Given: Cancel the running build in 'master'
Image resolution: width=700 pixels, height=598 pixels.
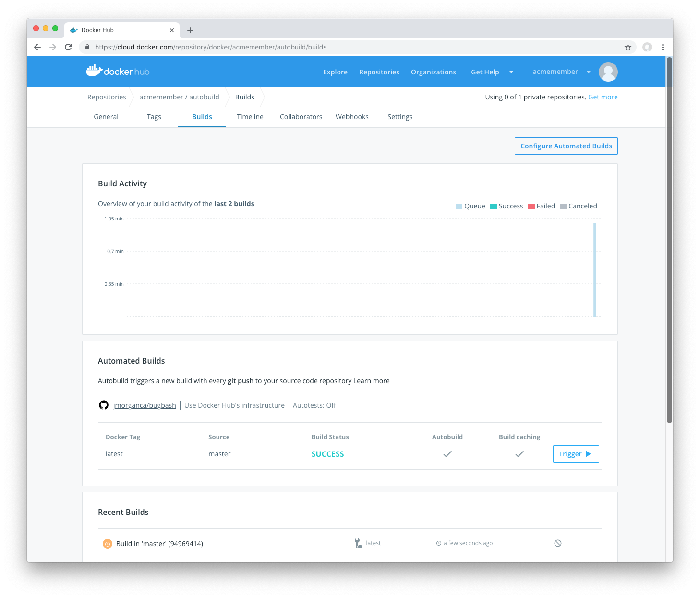Looking at the screenshot, I should pyautogui.click(x=558, y=543).
